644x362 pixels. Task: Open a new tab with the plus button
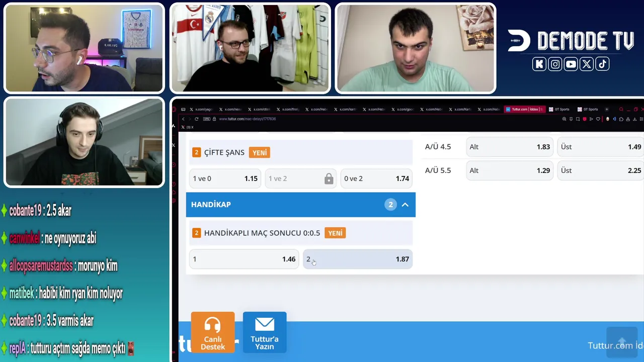tap(607, 109)
